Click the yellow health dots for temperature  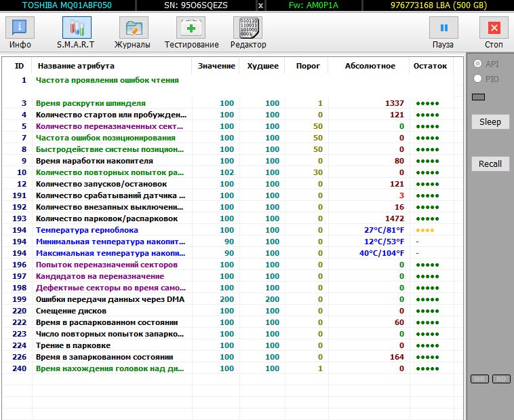tap(425, 230)
